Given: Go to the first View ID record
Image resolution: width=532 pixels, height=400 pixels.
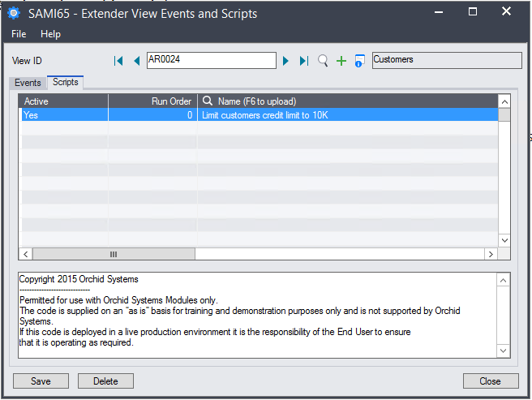Looking at the screenshot, I should pos(118,61).
